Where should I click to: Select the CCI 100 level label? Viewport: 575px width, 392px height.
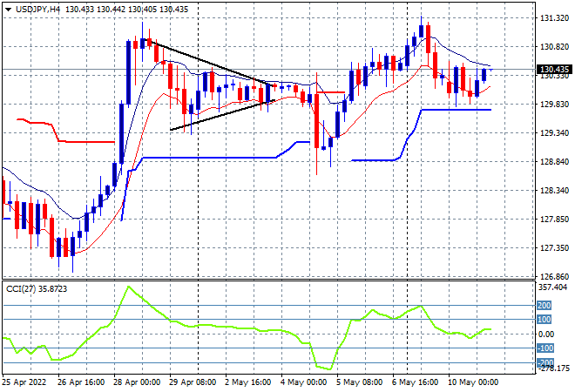pos(545,320)
